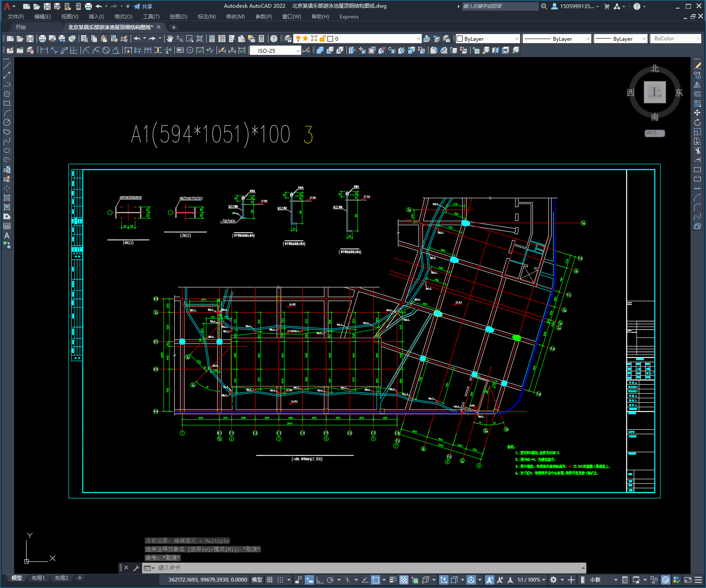This screenshot has height=588, width=706.
Task: Open the ByLayer color control dropdown
Action: [x=488, y=39]
